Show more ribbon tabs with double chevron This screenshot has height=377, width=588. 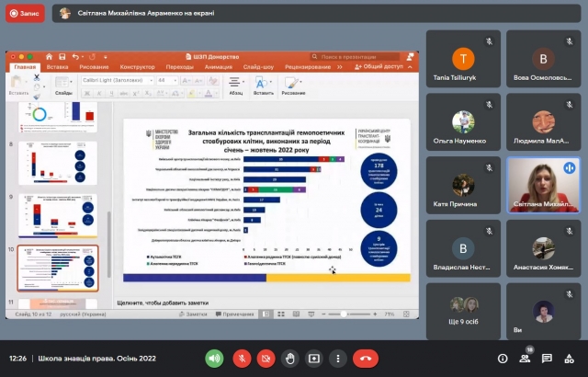(x=340, y=67)
